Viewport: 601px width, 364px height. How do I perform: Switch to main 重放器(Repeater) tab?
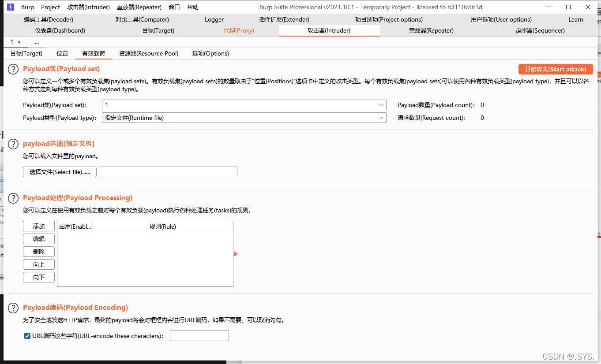tap(431, 30)
